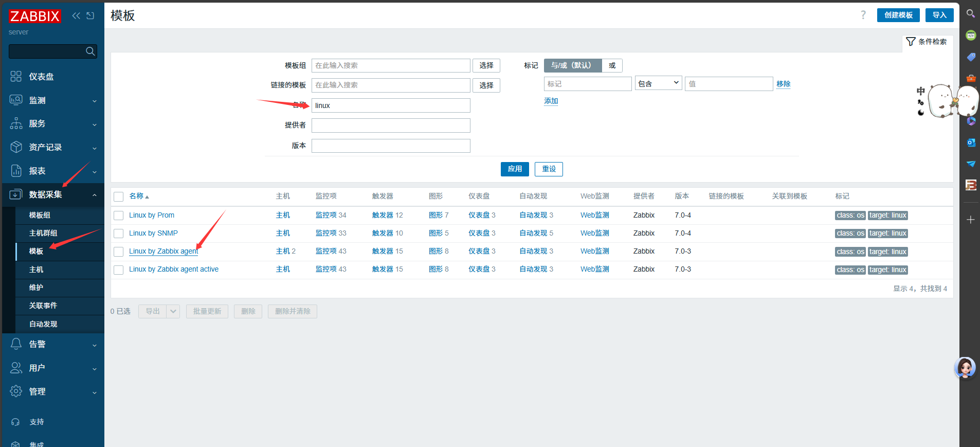980x447 pixels.
Task: Open the 主机群组 submenu item
Action: (60, 233)
